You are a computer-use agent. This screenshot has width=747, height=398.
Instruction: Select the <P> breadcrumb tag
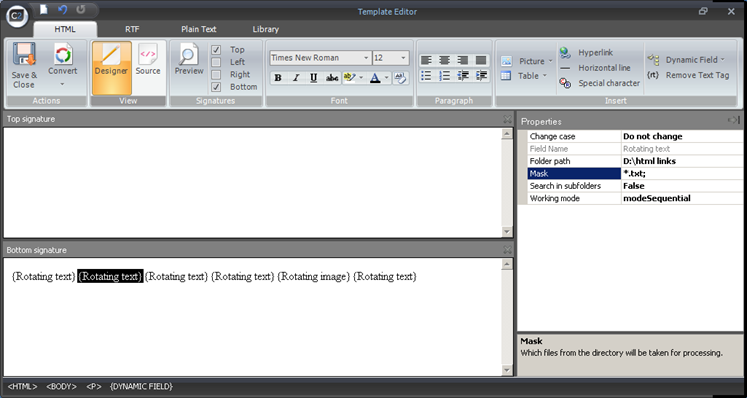point(94,387)
